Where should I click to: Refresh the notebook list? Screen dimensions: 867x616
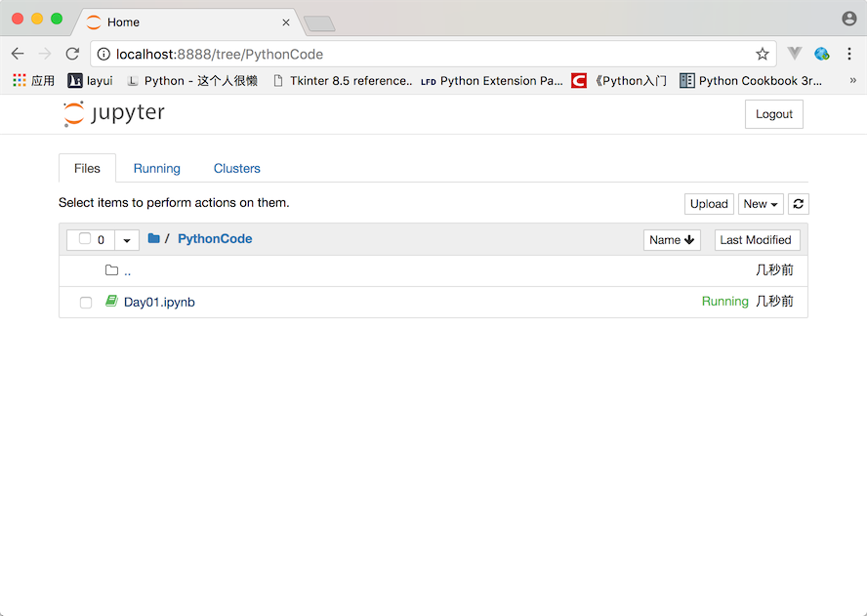[x=799, y=204]
